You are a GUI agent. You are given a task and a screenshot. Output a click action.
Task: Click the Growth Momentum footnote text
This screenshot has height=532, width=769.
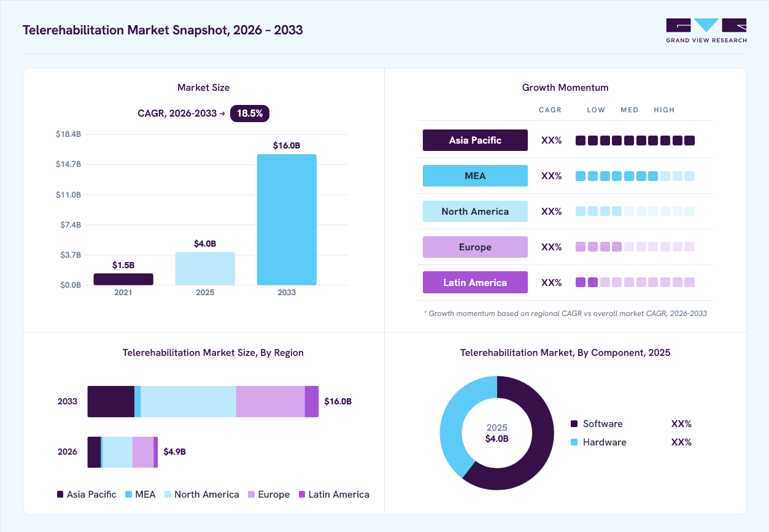(565, 313)
